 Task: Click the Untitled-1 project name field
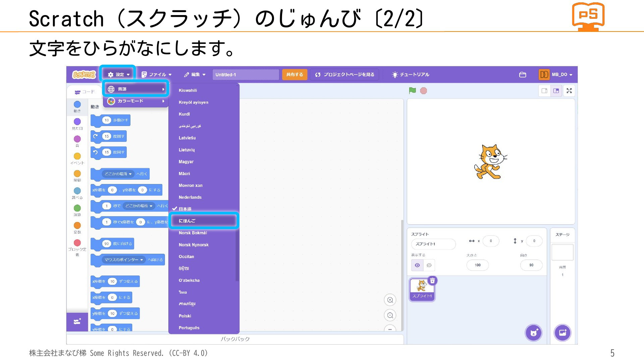point(246,74)
